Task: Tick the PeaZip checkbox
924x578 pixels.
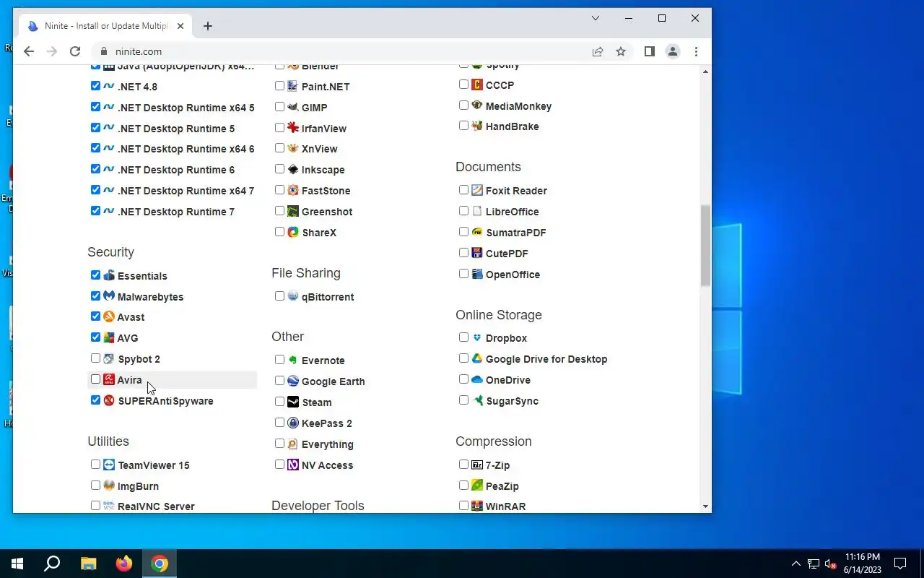Action: click(463, 486)
